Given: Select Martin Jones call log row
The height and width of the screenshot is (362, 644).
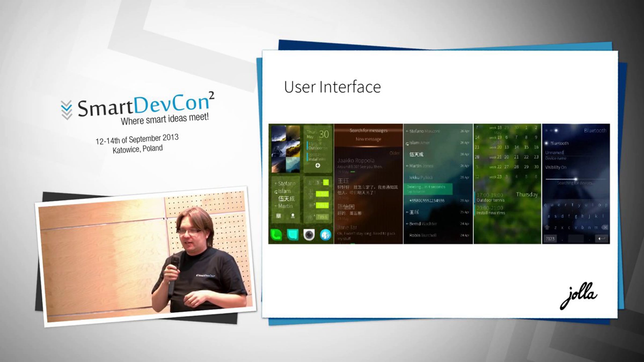Looking at the screenshot, I should [438, 166].
